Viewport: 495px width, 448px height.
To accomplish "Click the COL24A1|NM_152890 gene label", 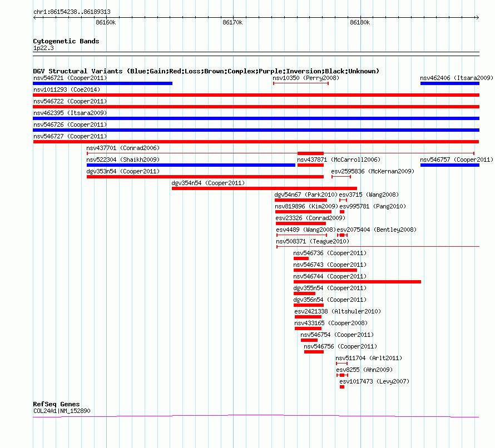I will tap(62, 411).
